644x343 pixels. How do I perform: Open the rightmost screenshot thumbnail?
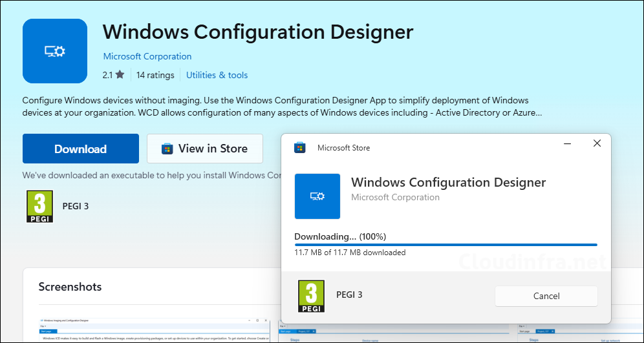tap(581, 333)
